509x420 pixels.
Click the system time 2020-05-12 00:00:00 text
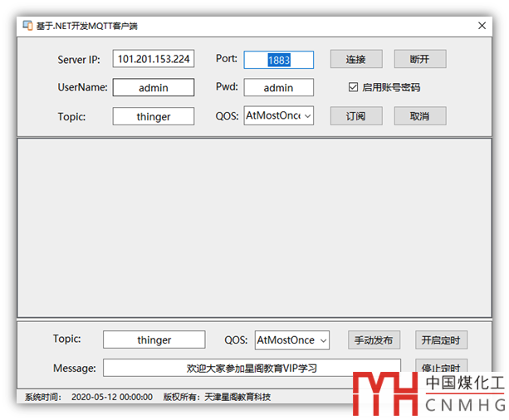tap(112, 397)
